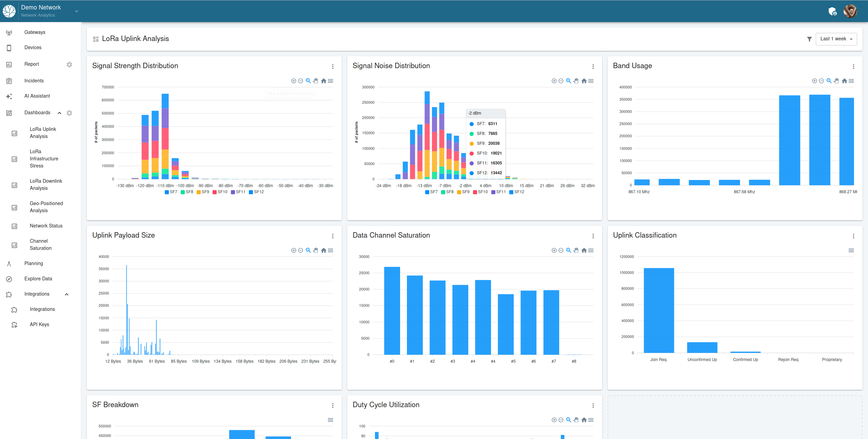868x439 pixels.
Task: Click the shield account icon in header
Action: pos(832,12)
